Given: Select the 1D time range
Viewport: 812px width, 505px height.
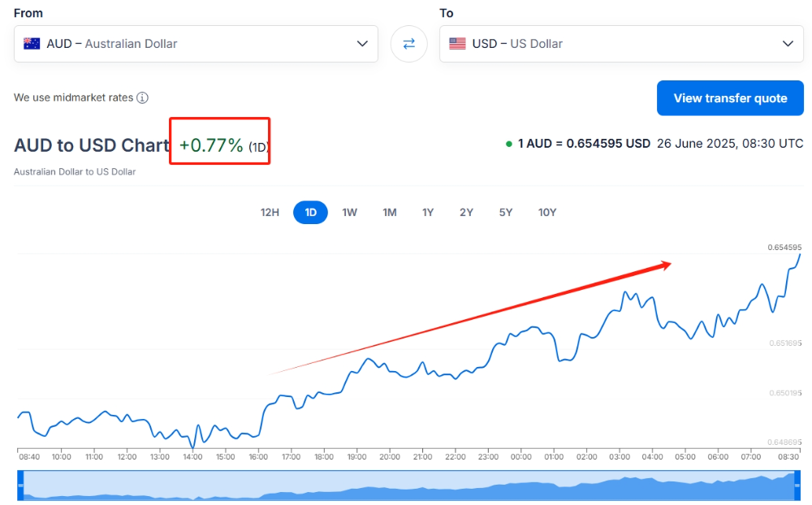Looking at the screenshot, I should [x=310, y=213].
